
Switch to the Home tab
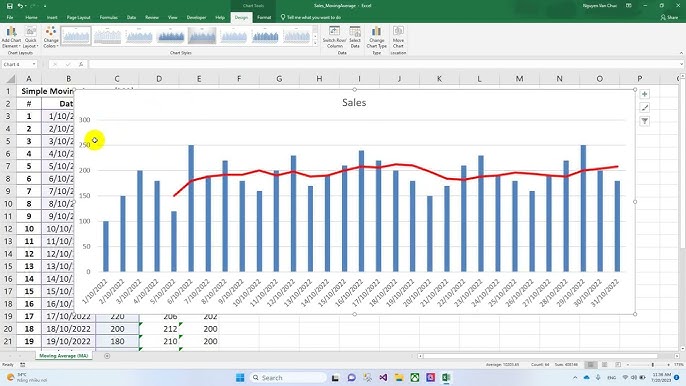click(31, 18)
